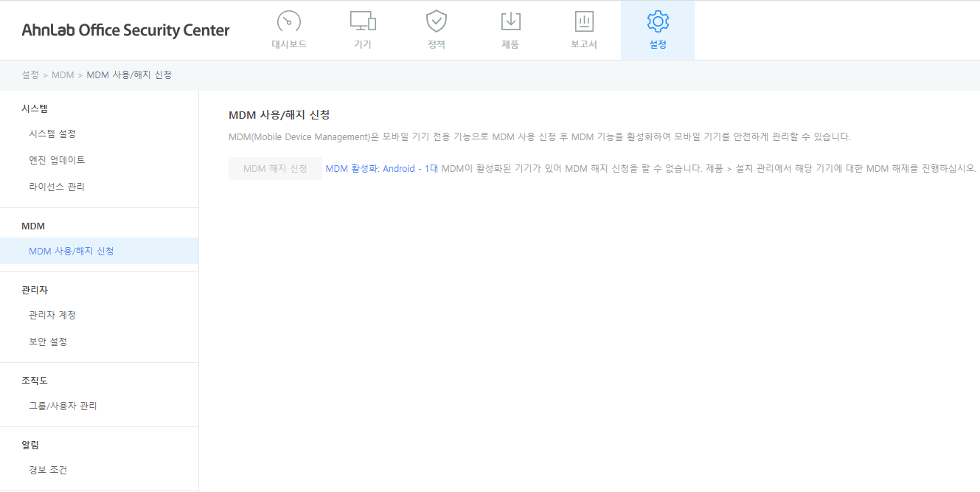
Task: Go to the 보고서 chart icon
Action: point(584,21)
